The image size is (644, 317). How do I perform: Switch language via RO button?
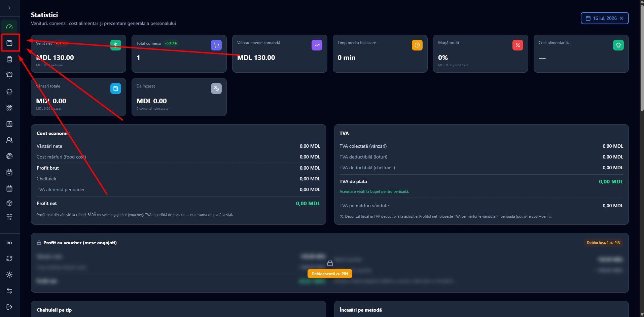(9, 243)
